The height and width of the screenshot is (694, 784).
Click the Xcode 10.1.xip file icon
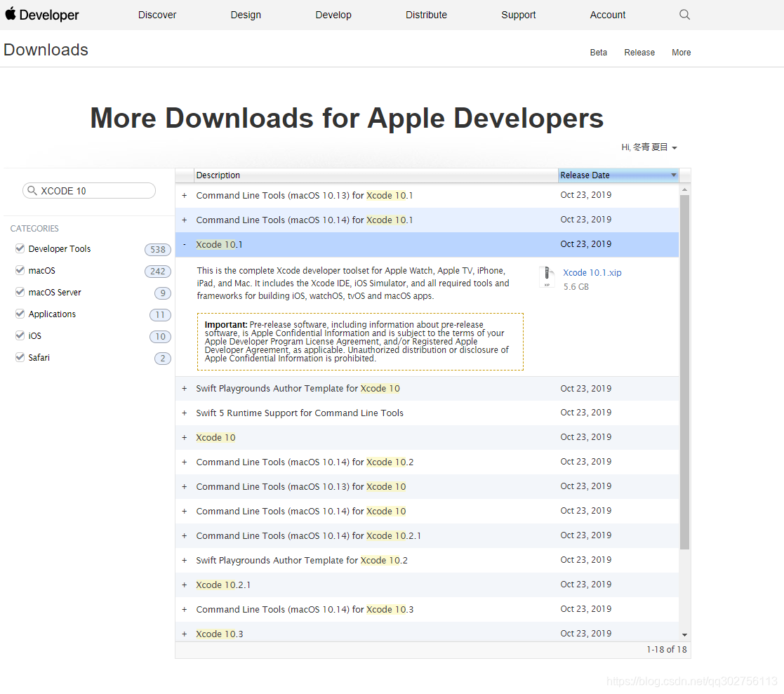click(547, 277)
